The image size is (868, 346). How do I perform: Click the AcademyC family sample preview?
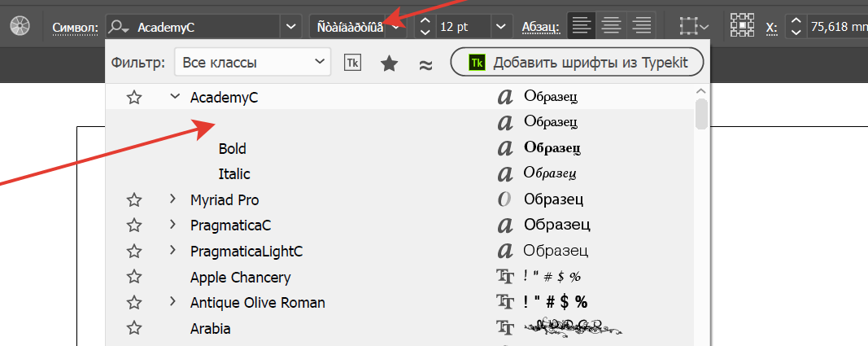click(x=552, y=97)
